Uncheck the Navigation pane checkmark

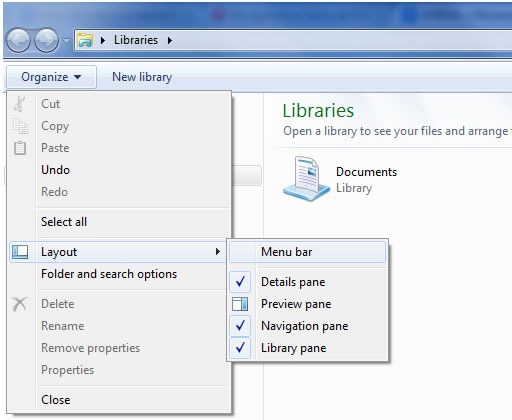click(240, 326)
